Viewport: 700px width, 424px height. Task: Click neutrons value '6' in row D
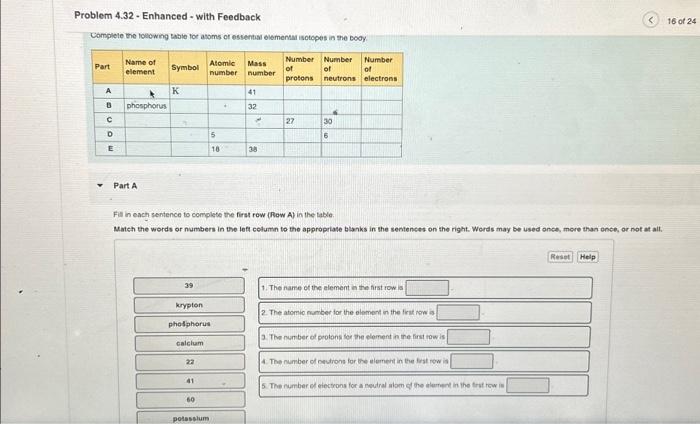tap(326, 136)
